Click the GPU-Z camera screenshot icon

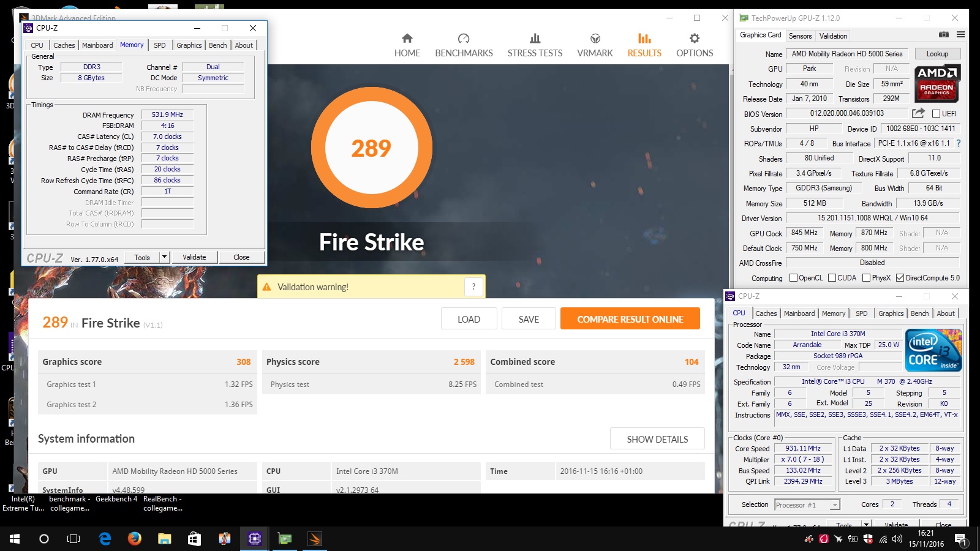click(x=944, y=34)
